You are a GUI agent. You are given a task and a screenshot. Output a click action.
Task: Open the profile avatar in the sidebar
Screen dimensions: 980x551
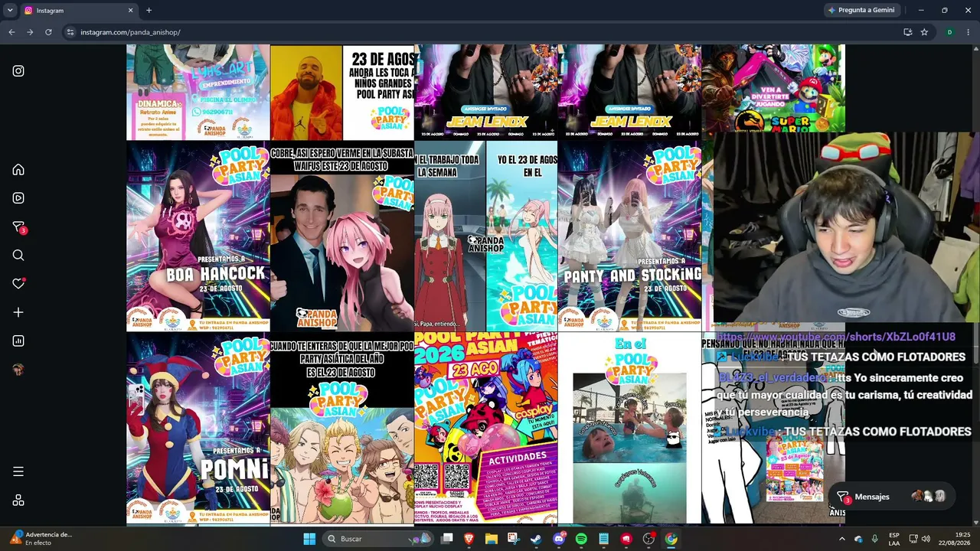[x=18, y=370]
